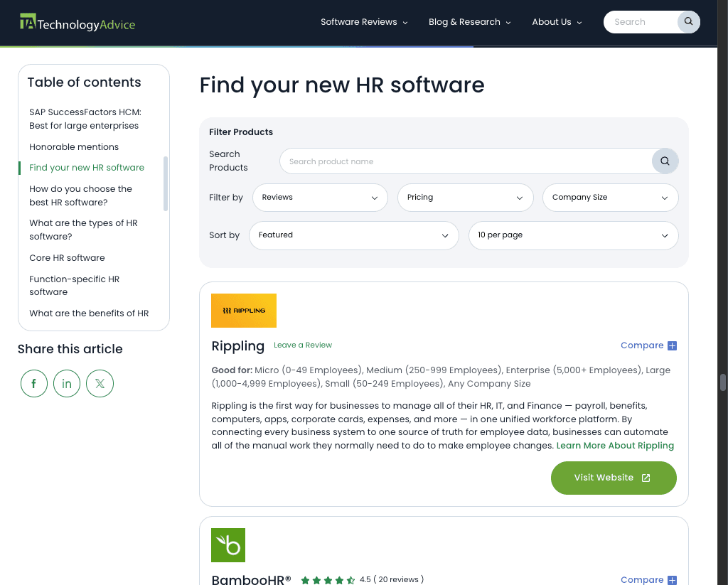Click the Rippling product title
This screenshot has width=728, height=585.
[x=237, y=346]
